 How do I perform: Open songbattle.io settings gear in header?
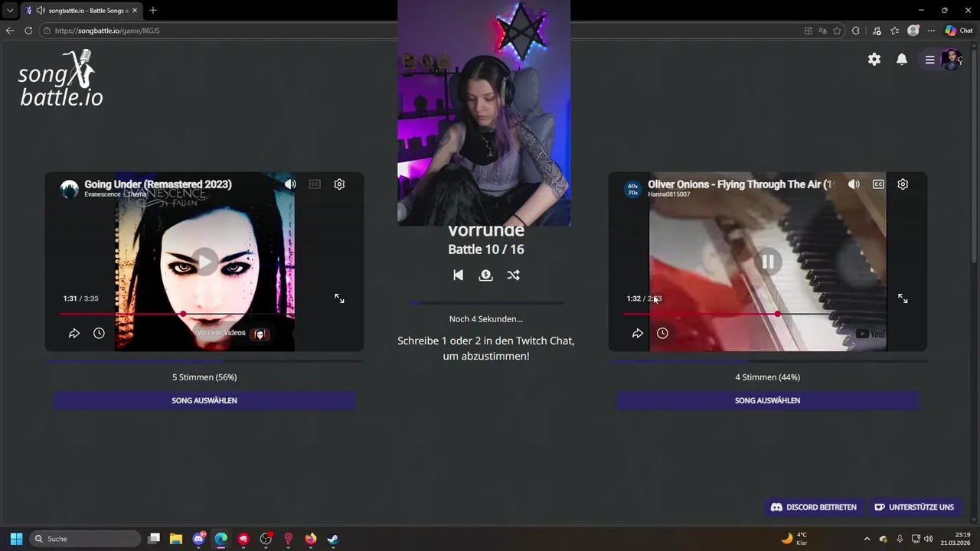click(874, 59)
